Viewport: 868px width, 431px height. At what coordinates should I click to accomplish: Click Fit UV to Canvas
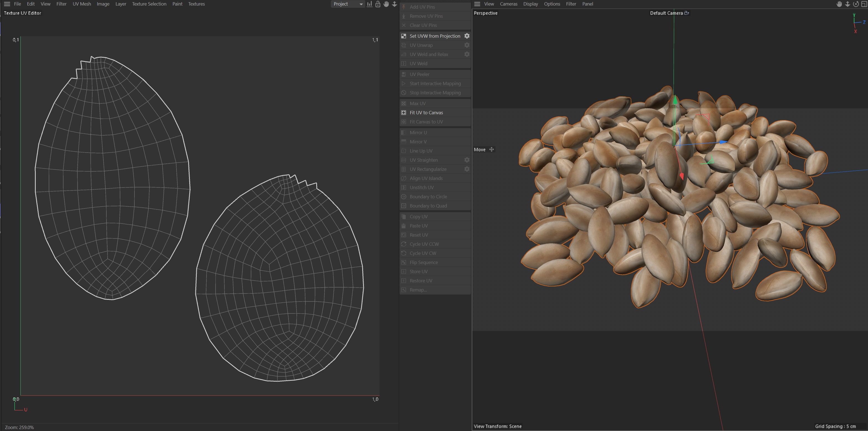pyautogui.click(x=426, y=113)
